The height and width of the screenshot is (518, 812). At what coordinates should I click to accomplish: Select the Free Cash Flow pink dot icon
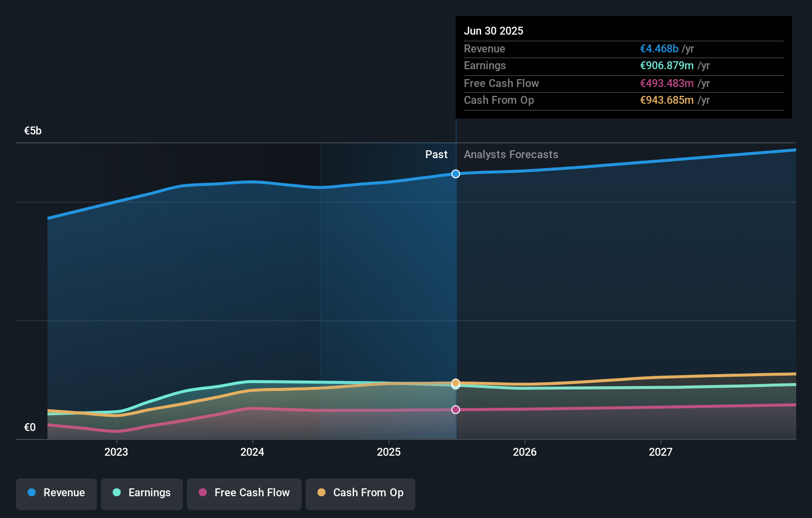click(x=202, y=493)
